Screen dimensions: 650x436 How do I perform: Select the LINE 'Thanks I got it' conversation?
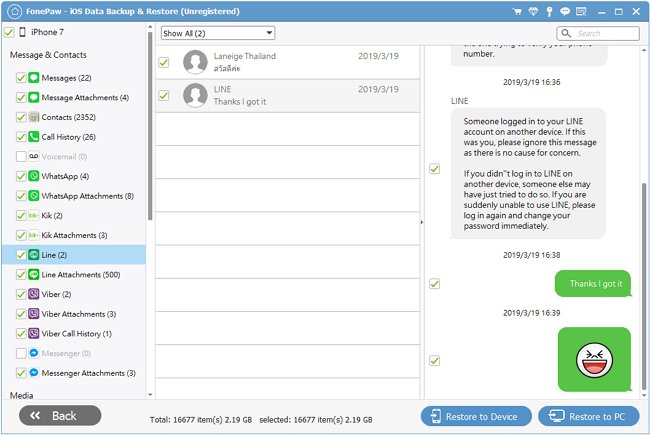pyautogui.click(x=288, y=96)
